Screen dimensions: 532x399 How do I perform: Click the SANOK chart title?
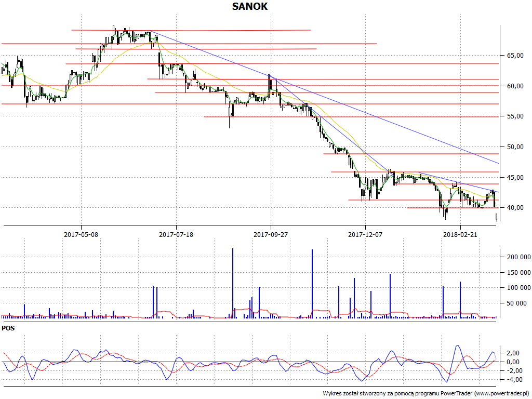click(x=250, y=6)
